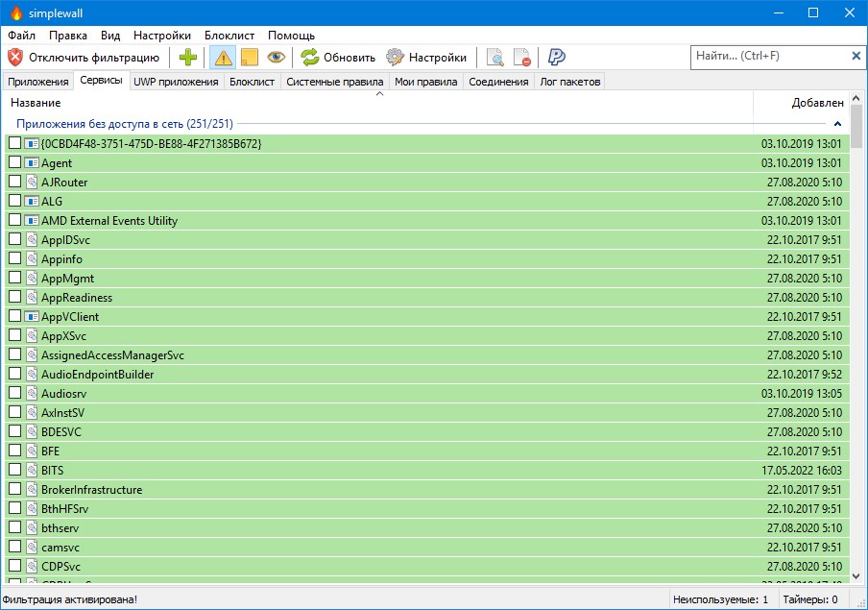Click the red shield Отключить фильтрацию icon
This screenshot has height=610, width=868.
click(15, 57)
